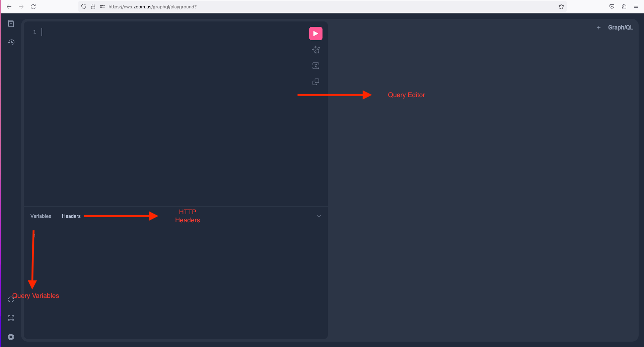This screenshot has width=644, height=347.
Task: Go back to the previous page
Action: [9, 6]
